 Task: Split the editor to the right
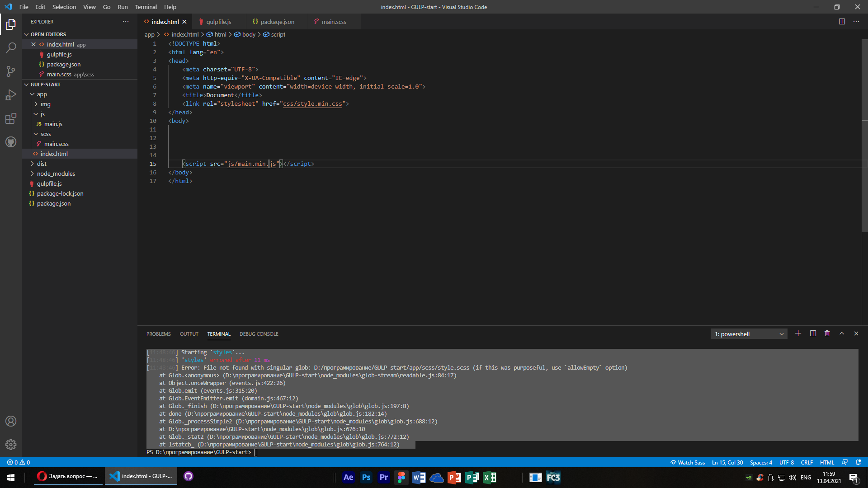click(842, 21)
